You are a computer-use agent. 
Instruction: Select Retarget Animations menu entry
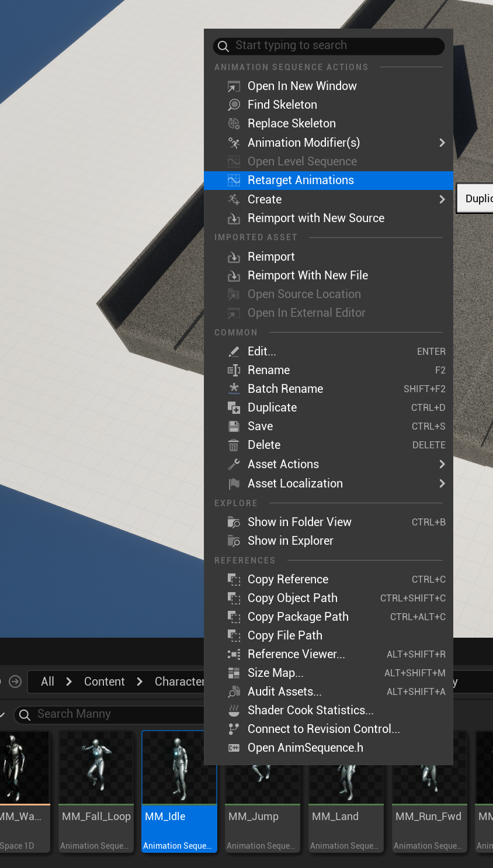pyautogui.click(x=328, y=180)
